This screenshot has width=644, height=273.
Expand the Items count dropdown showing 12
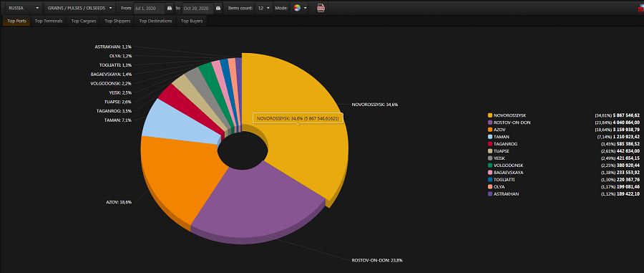(263, 8)
